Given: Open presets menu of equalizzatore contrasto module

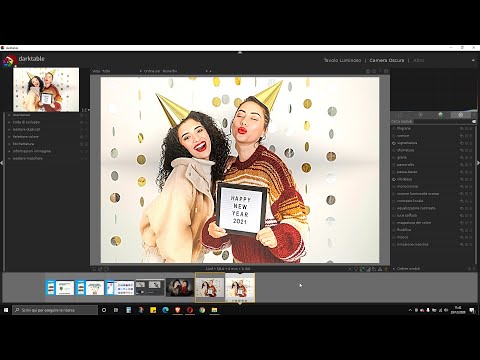Looking at the screenshot, I should coord(471,208).
